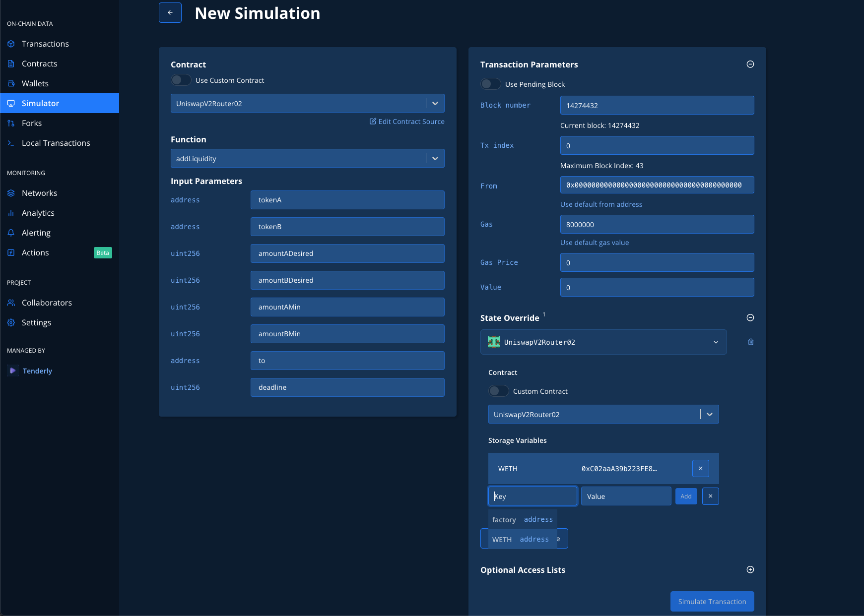
Task: Click the Local Transactions terminal icon
Action: [x=11, y=143]
